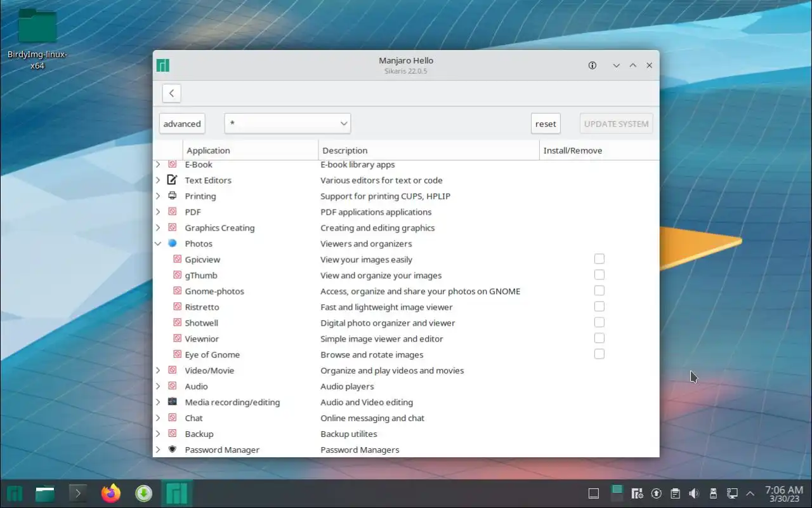Select the Ristretto row text
This screenshot has height=508, width=812.
pos(202,307)
